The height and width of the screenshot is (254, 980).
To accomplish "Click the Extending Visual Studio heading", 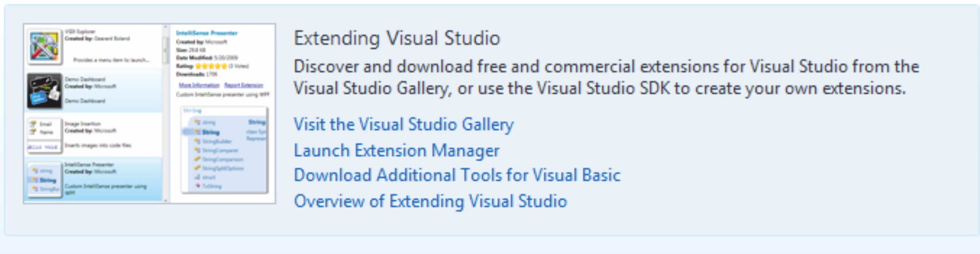I will coord(397,38).
